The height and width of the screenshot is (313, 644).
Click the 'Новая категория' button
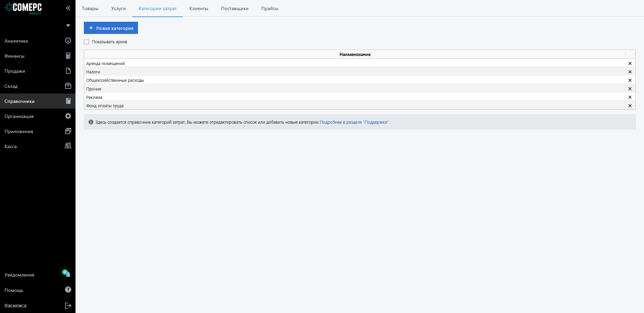click(111, 28)
